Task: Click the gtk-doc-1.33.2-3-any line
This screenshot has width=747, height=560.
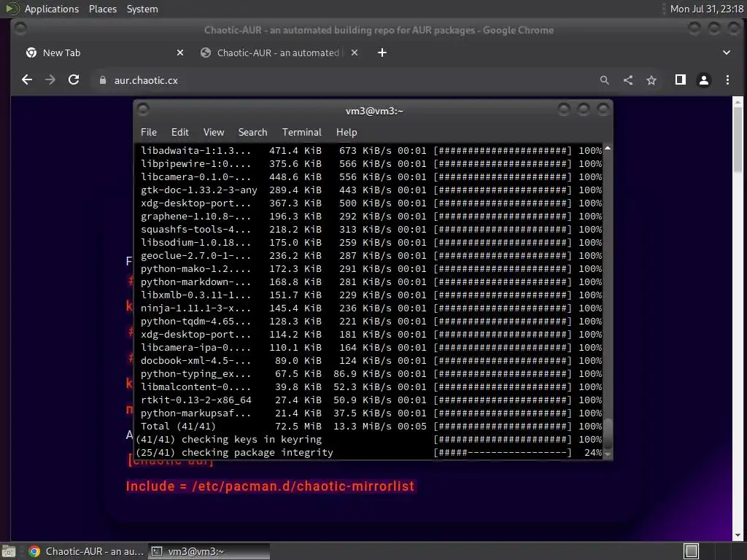Action: pyautogui.click(x=371, y=190)
